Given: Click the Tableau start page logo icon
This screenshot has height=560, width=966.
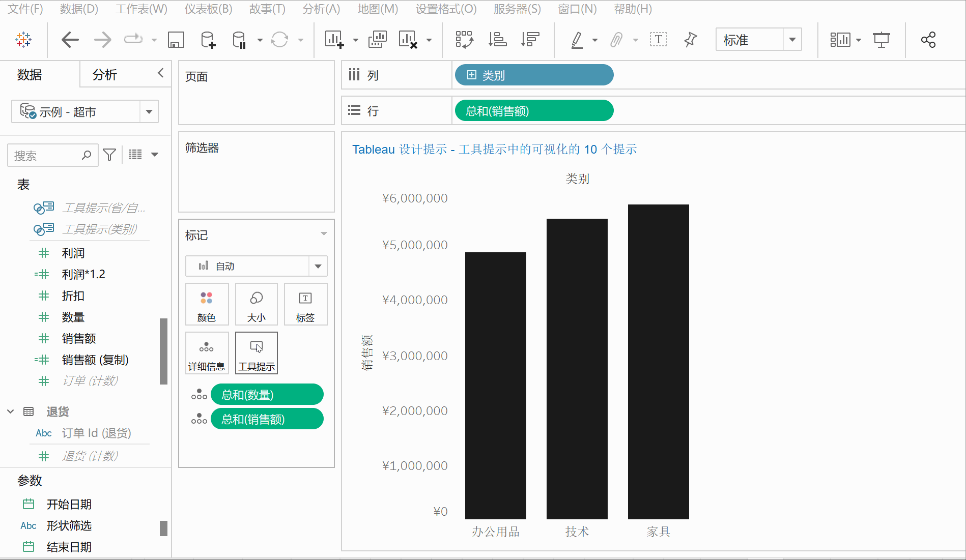Looking at the screenshot, I should click(x=23, y=40).
